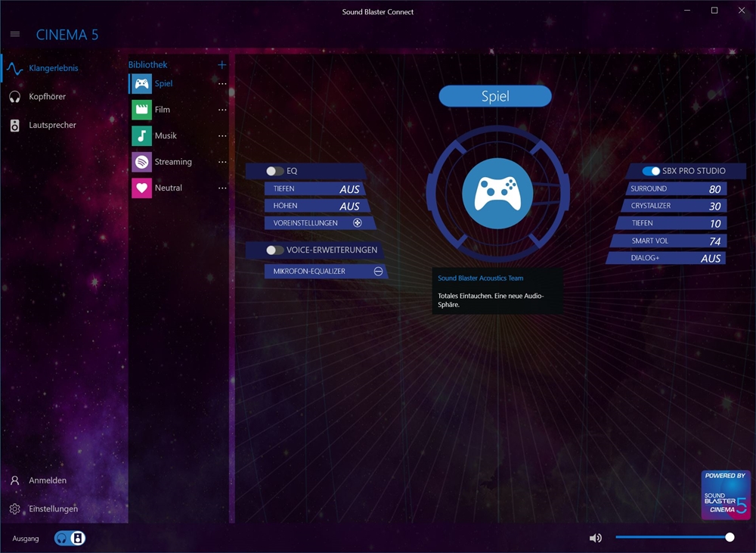Add a new profile with plus icon
Screen dimensions: 756x553
[222, 64]
